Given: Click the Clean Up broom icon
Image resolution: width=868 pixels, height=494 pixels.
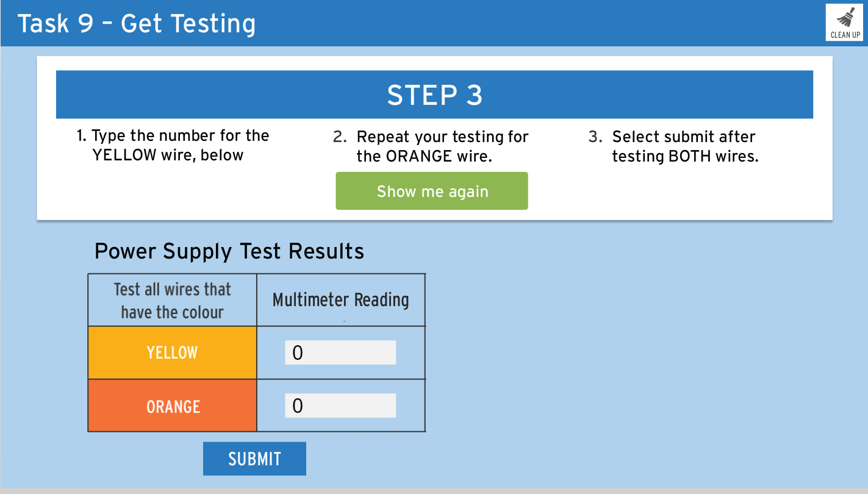Looking at the screenshot, I should point(845,17).
